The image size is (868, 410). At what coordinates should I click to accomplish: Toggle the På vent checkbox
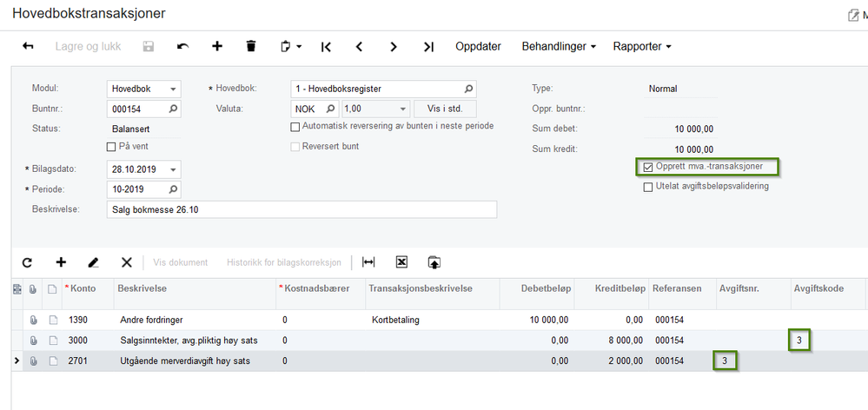click(x=111, y=147)
